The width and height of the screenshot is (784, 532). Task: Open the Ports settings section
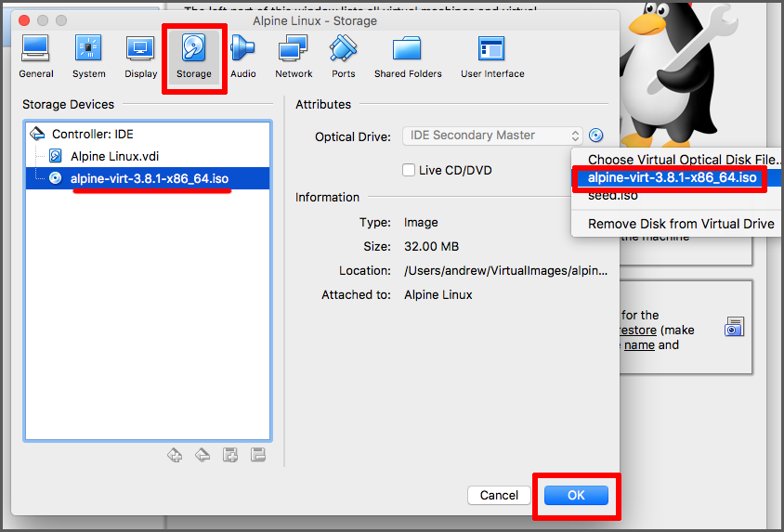[343, 57]
